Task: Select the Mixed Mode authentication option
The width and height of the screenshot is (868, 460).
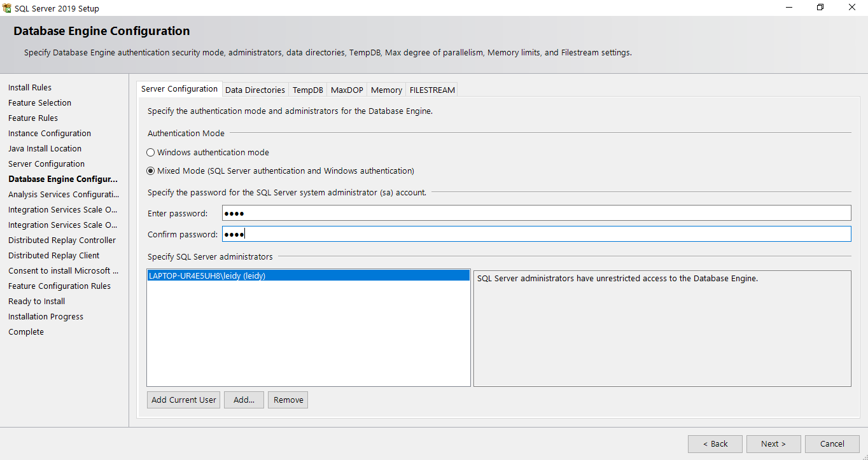Action: click(x=151, y=171)
